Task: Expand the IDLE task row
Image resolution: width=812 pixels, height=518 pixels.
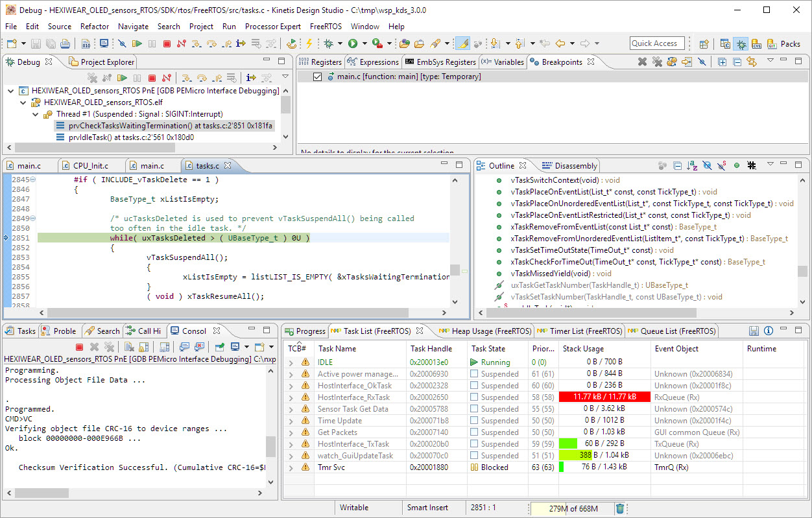Action: coord(291,362)
